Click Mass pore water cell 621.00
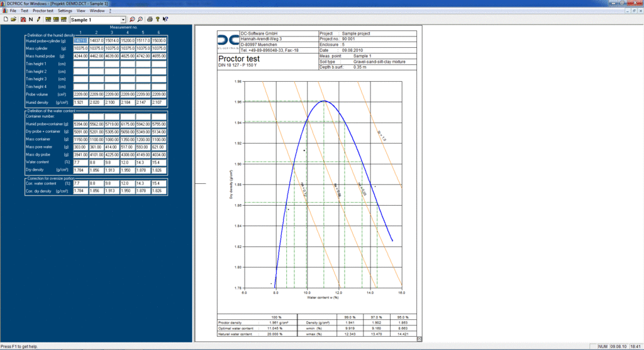The width and height of the screenshot is (644, 350). (159, 147)
